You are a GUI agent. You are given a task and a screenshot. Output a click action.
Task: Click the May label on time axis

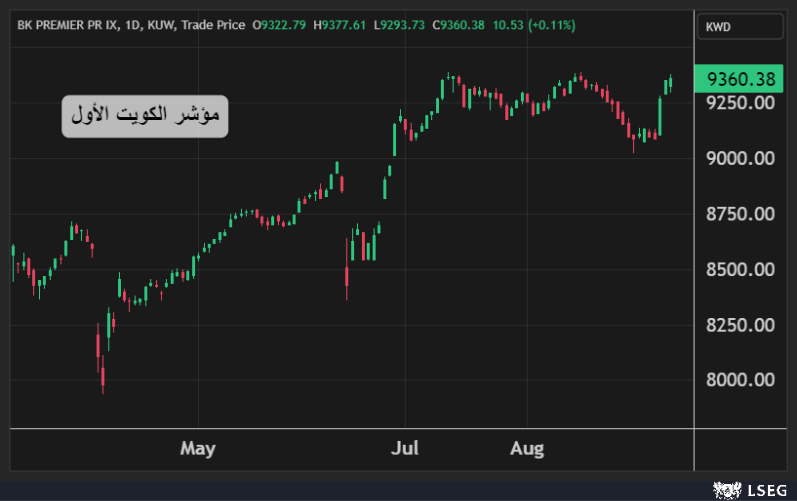click(198, 448)
